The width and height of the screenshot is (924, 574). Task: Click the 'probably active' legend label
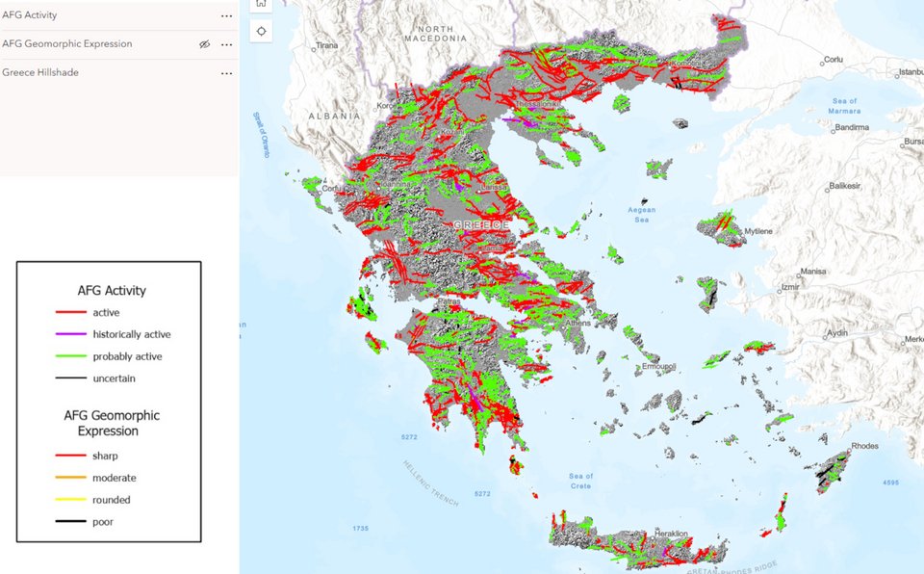click(x=126, y=356)
